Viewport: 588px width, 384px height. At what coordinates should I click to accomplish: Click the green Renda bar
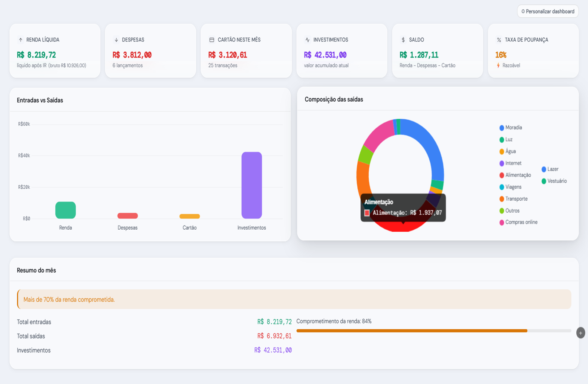click(x=66, y=210)
